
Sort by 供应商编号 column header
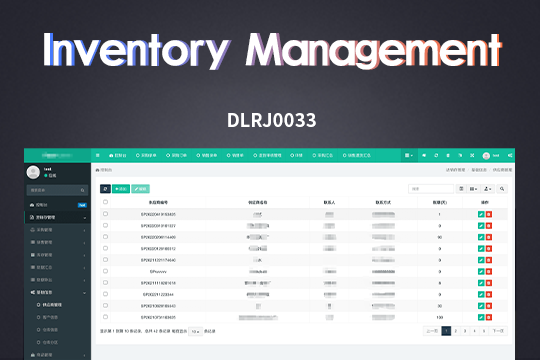[x=158, y=203]
